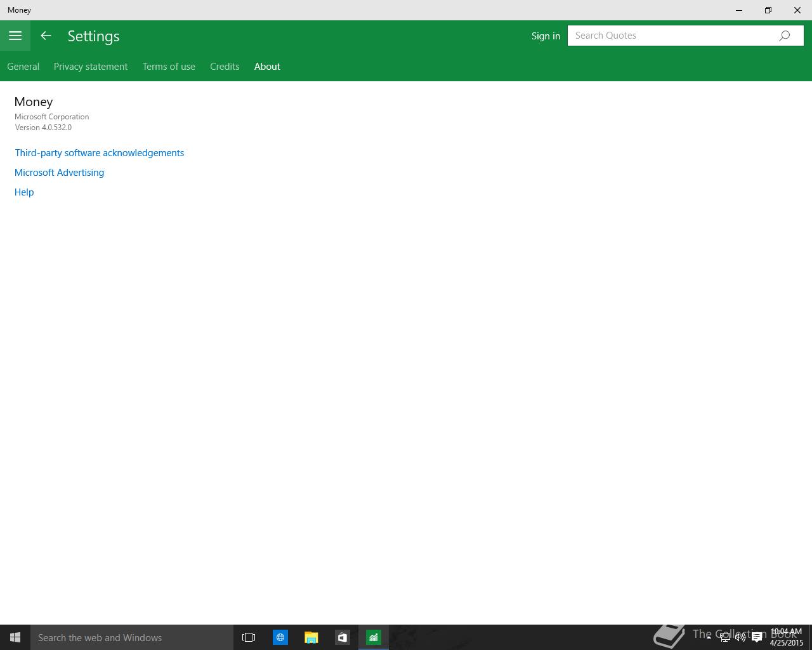This screenshot has height=650, width=812.
Task: Focus the Search the web and Windows box
Action: coord(132,637)
